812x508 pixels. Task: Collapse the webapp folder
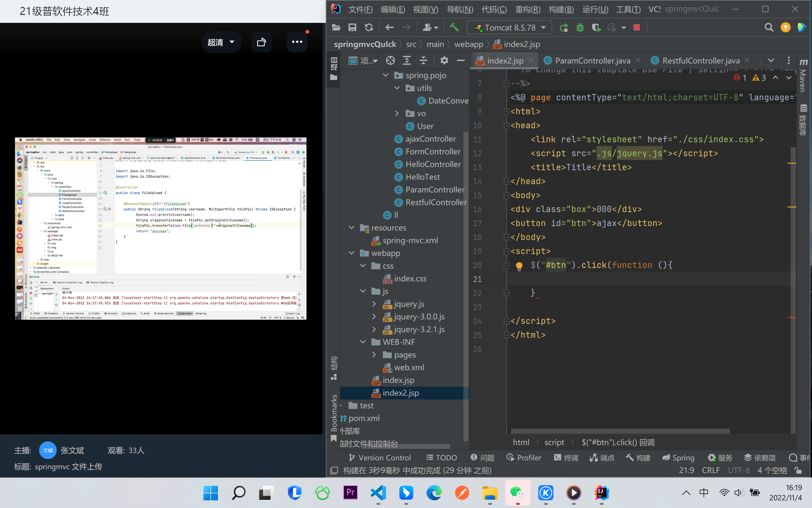(x=351, y=253)
